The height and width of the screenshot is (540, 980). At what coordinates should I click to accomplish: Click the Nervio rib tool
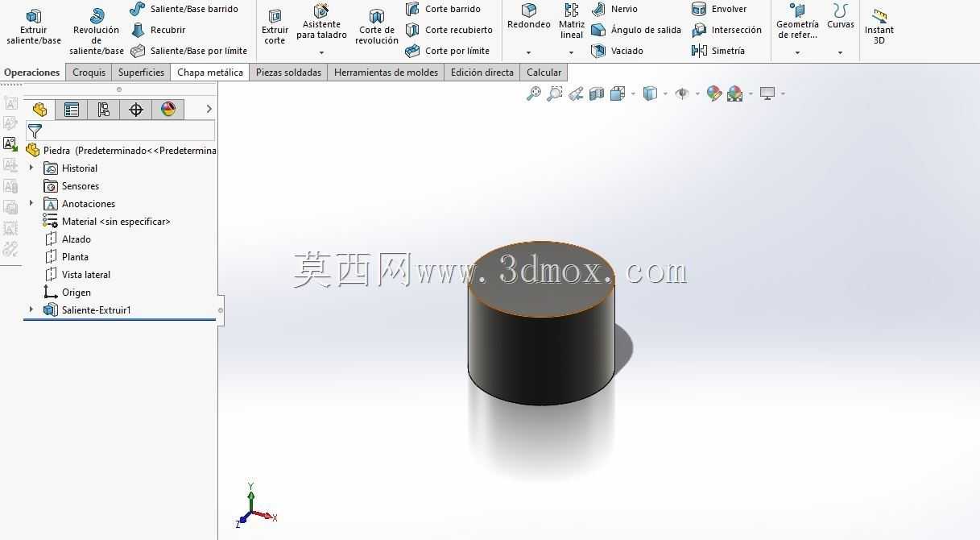pos(614,9)
